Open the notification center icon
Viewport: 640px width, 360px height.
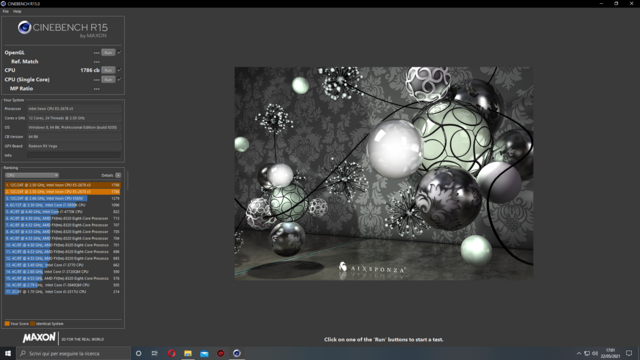tap(629, 353)
